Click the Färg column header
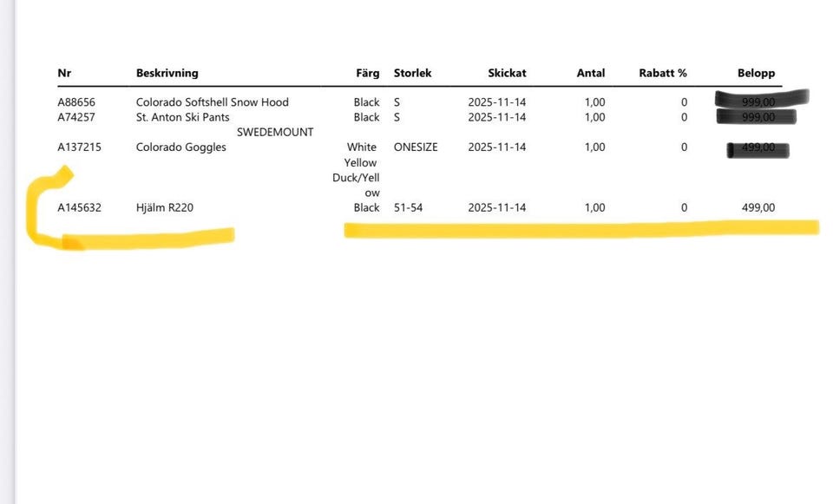 point(368,74)
